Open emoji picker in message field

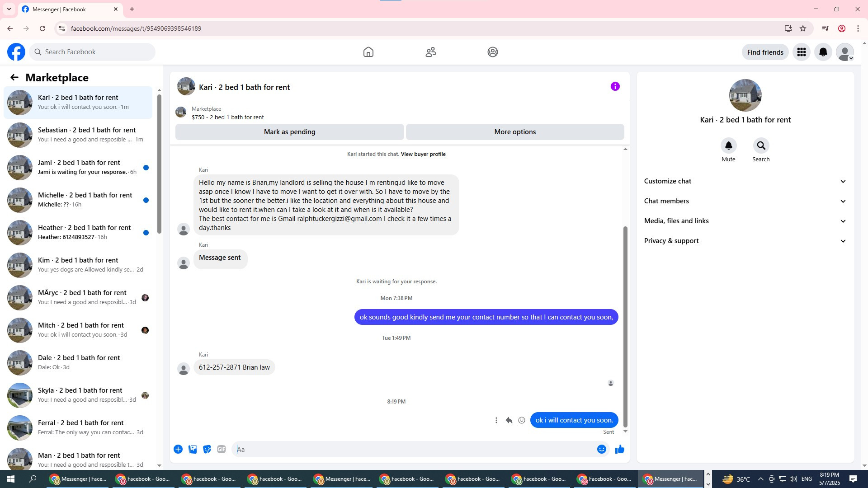[601, 449]
